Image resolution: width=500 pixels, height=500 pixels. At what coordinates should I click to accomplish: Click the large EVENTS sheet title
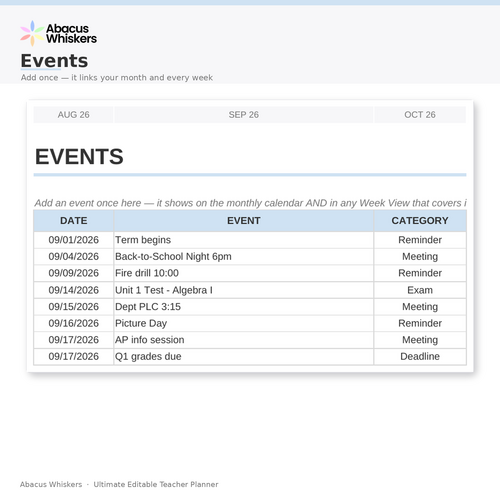click(x=79, y=157)
